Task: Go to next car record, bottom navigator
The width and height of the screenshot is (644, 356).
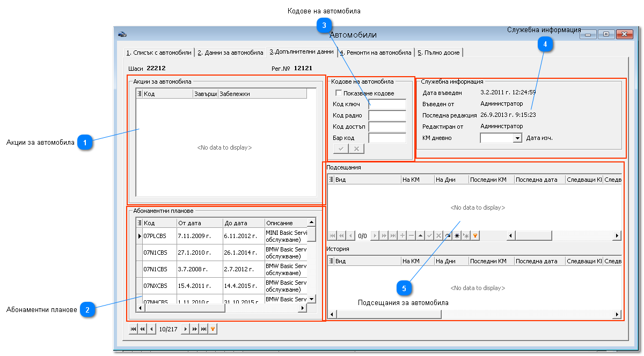Action: pyautogui.click(x=186, y=329)
